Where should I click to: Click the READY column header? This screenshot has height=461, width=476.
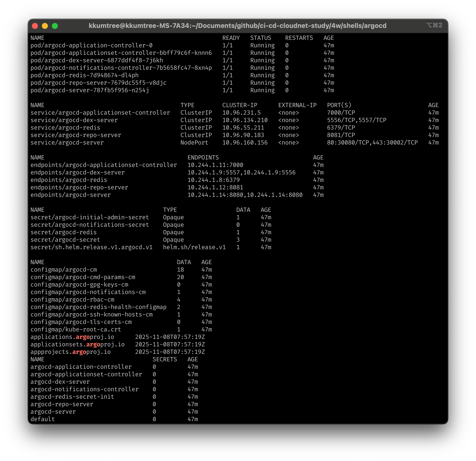(x=231, y=38)
